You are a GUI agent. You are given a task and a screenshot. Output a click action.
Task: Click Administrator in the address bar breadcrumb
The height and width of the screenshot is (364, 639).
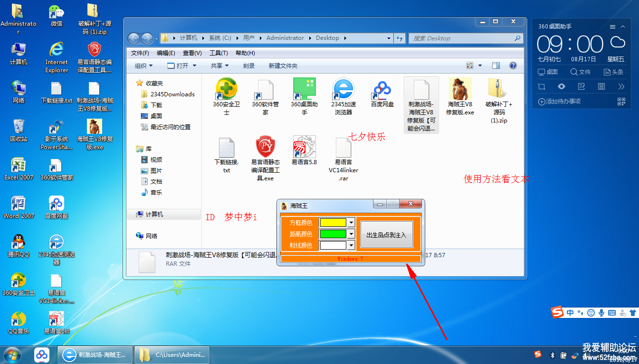[285, 38]
